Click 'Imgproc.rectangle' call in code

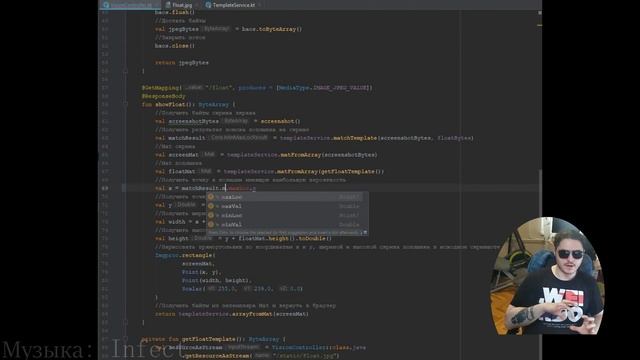(x=184, y=255)
